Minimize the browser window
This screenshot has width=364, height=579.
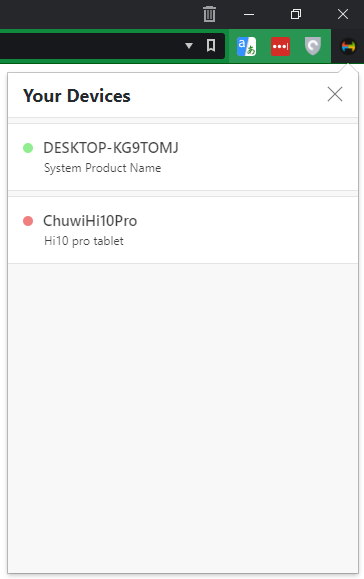pos(249,14)
